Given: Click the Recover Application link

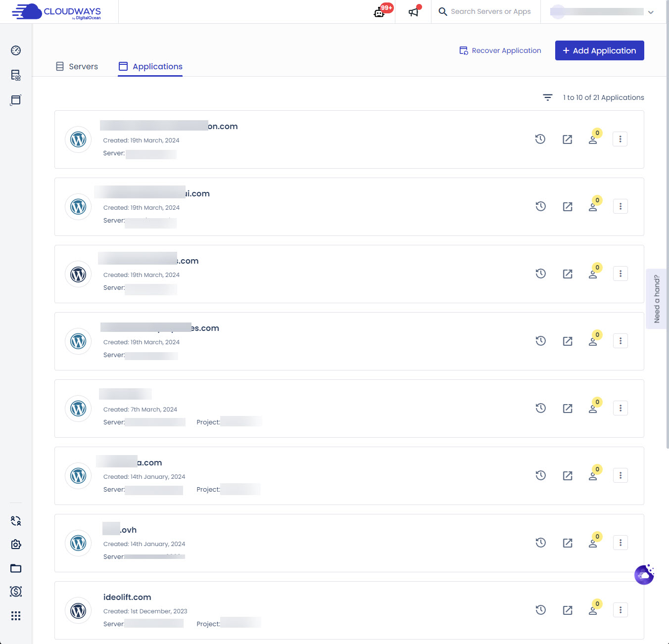Looking at the screenshot, I should pos(500,50).
